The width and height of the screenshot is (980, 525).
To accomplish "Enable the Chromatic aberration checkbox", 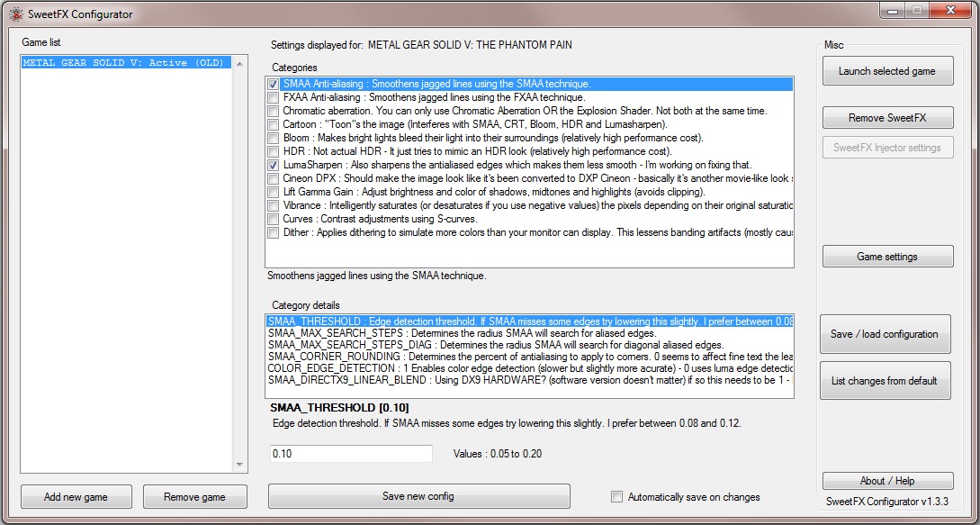I will coord(274,111).
